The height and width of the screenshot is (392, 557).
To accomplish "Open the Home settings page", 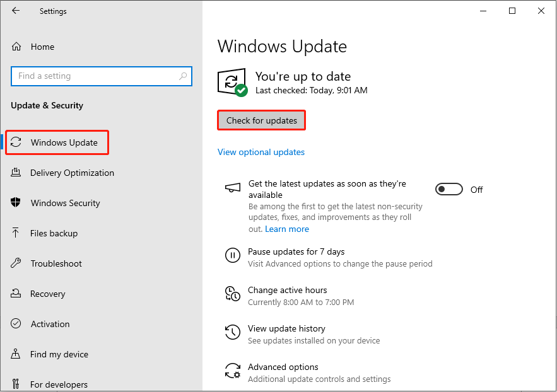I will click(42, 47).
